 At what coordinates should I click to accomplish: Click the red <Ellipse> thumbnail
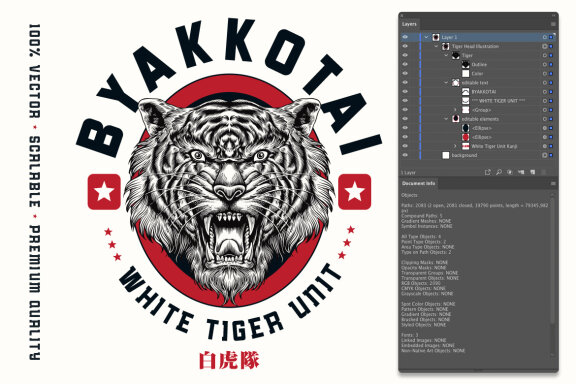[465, 137]
